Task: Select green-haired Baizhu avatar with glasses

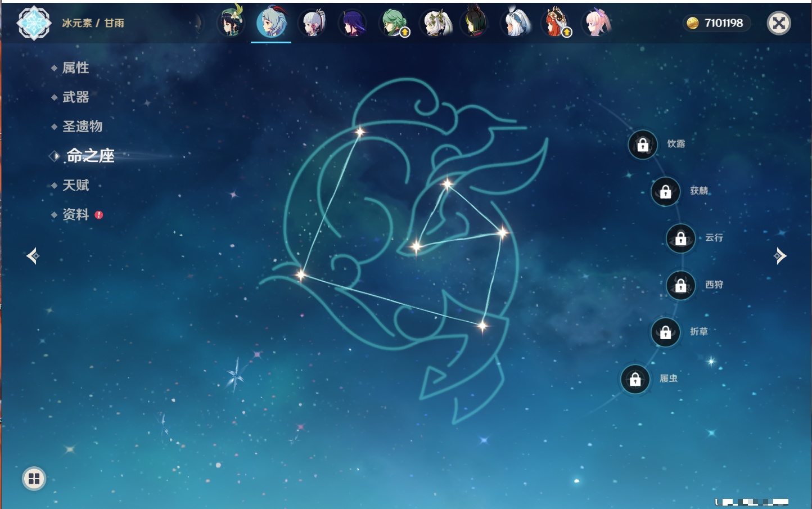Action: 394,22
